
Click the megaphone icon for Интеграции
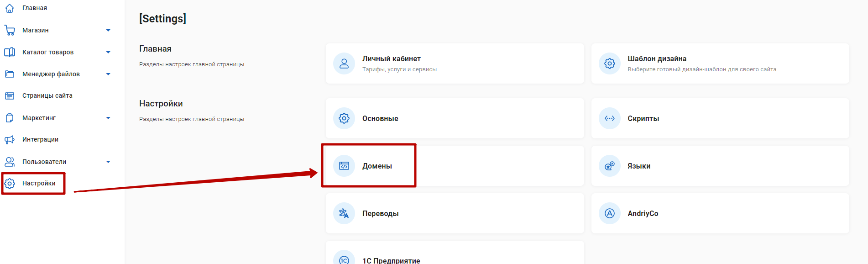pos(10,140)
